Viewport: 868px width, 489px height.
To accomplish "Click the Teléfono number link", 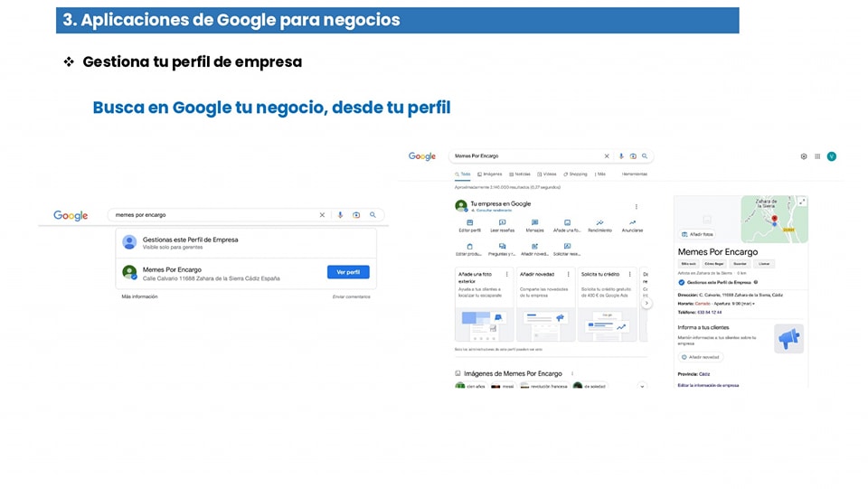I will 709,313.
